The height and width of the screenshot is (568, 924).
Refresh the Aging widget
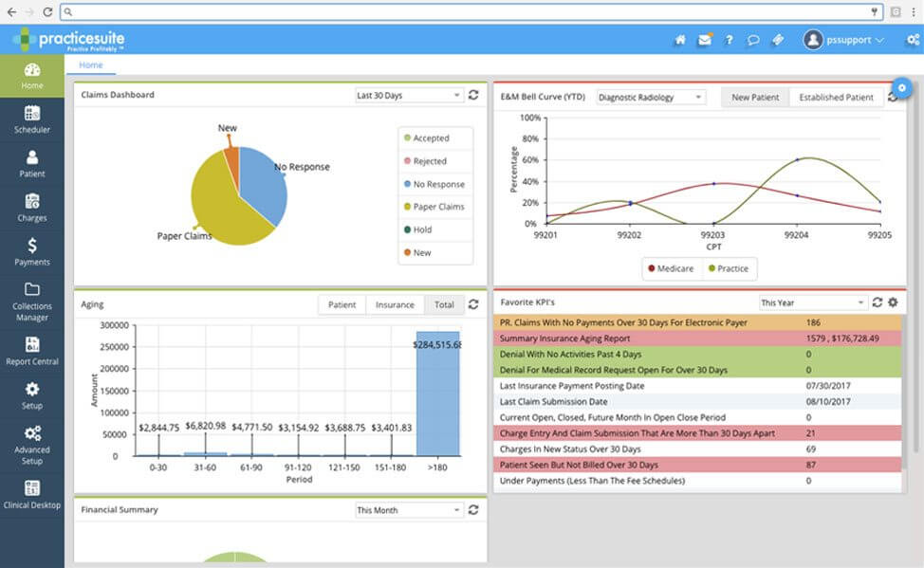[473, 304]
